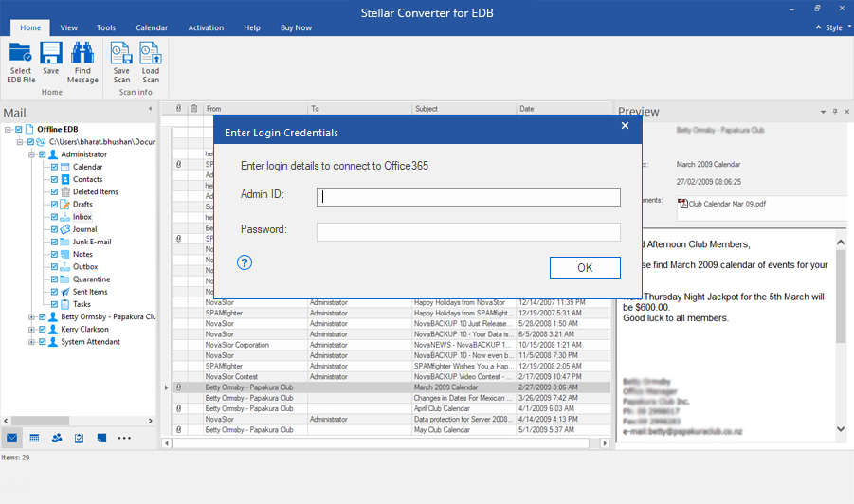Toggle the Offline EDB checkbox
The image size is (854, 504).
coord(19,129)
